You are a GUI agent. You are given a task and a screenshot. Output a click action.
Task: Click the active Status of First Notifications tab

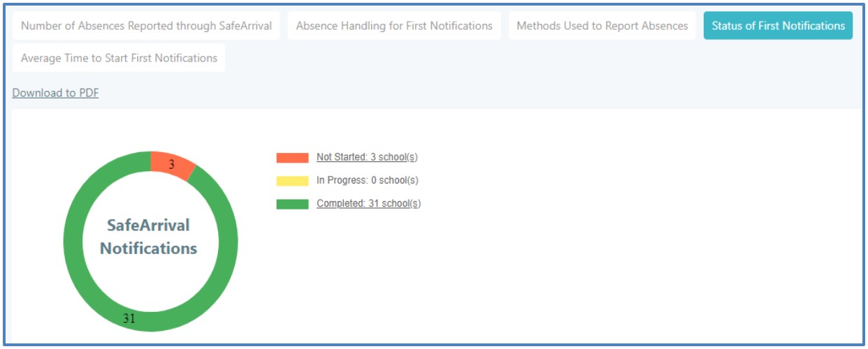coord(778,26)
